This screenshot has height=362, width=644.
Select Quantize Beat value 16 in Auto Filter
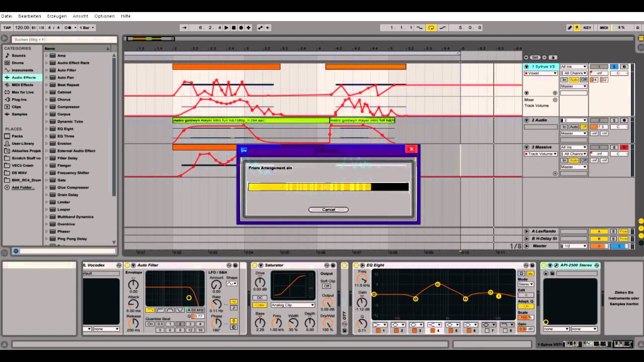(x=200, y=330)
